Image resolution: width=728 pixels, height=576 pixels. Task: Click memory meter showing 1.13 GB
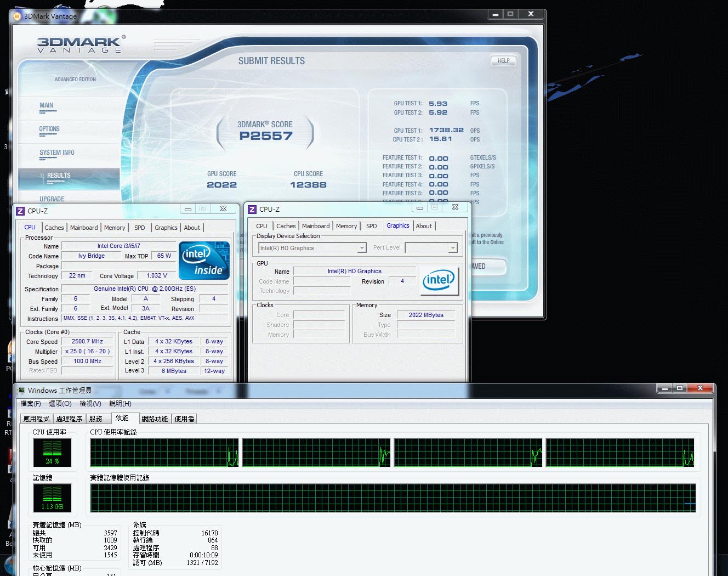53,498
